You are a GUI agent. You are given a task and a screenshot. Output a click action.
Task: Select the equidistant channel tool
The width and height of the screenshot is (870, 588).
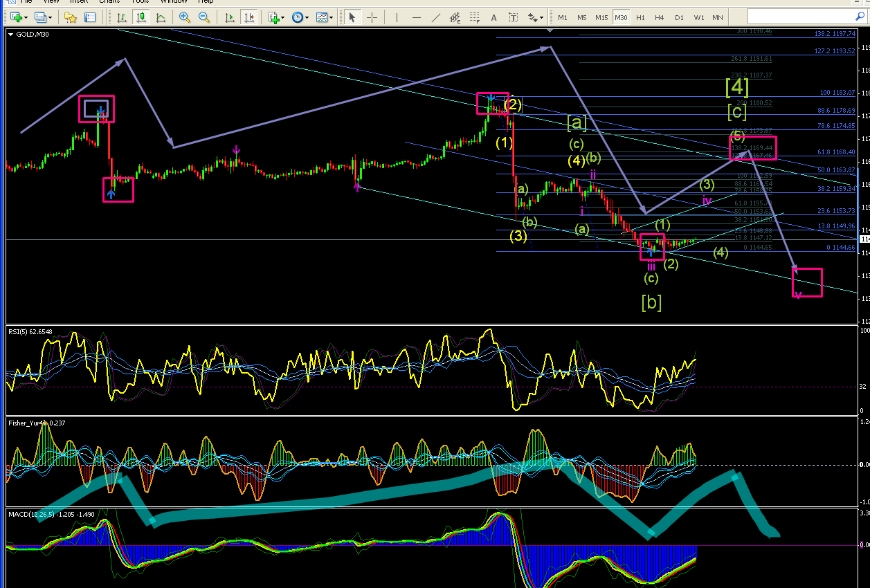tap(456, 17)
